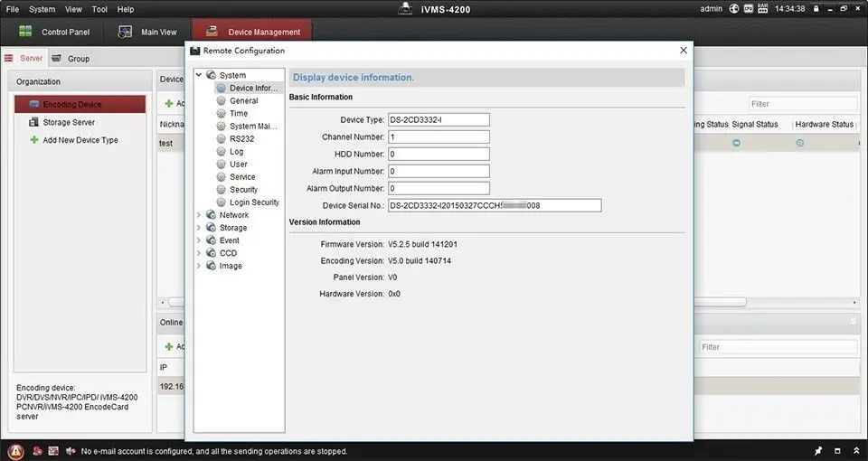Click the lower Filter box in online devices
Image resolution: width=868 pixels, height=461 pixels.
pos(778,347)
